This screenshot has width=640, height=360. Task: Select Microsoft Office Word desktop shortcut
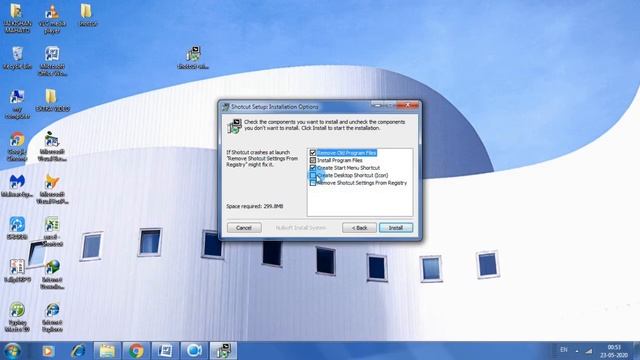click(x=52, y=60)
